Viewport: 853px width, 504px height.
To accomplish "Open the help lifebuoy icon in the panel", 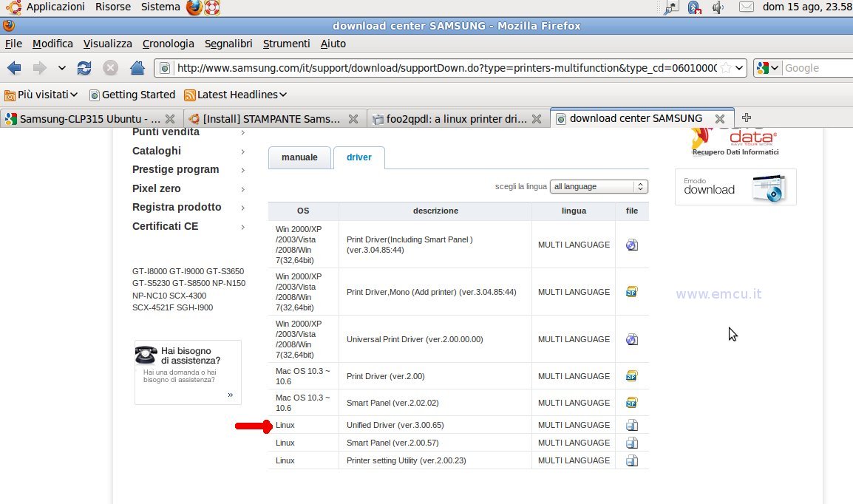I will pyautogui.click(x=212, y=7).
